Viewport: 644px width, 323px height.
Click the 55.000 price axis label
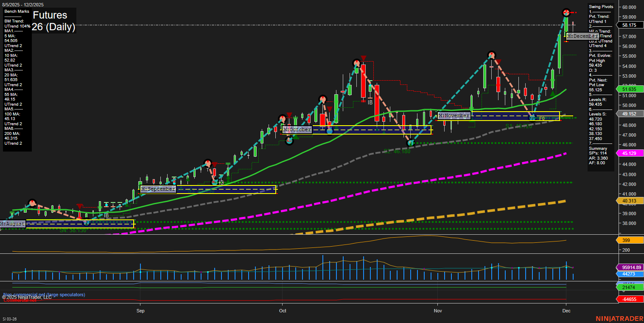(x=629, y=56)
